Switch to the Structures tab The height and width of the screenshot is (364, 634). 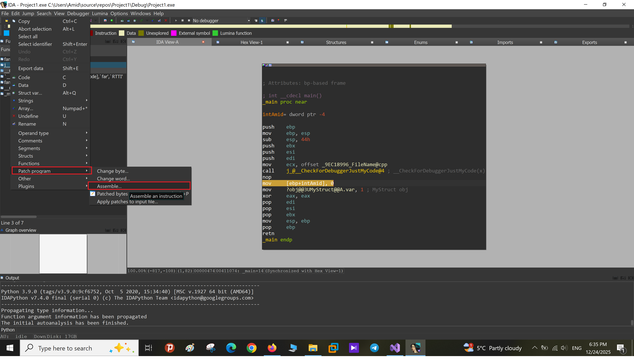coord(336,42)
